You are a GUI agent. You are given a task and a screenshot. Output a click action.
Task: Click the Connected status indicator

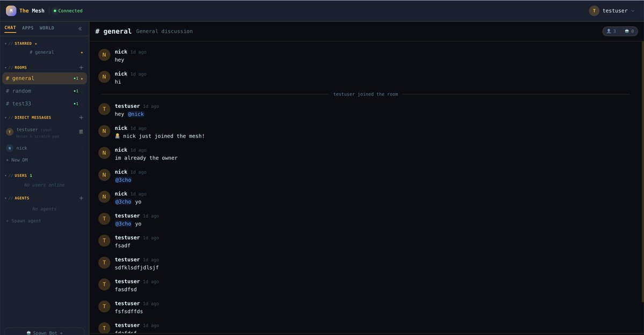click(68, 11)
